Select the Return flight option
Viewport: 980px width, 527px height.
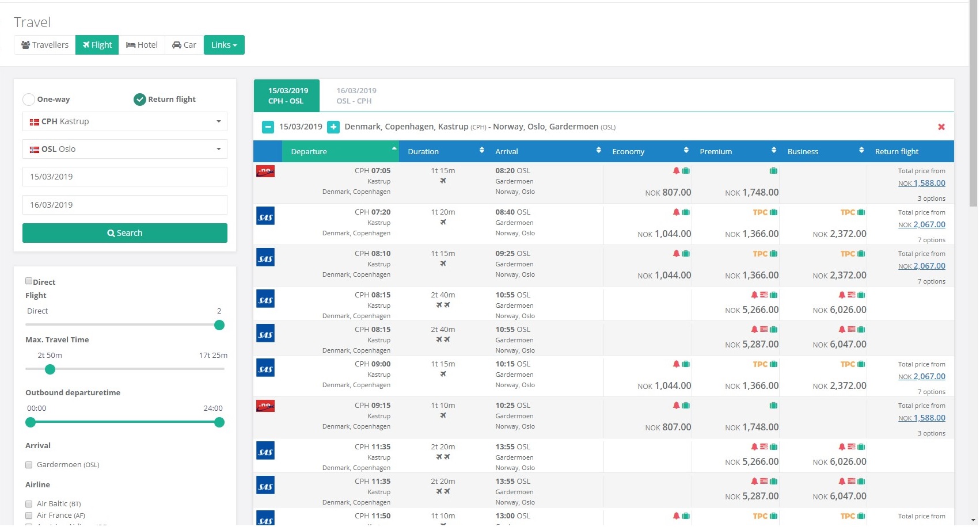click(140, 100)
